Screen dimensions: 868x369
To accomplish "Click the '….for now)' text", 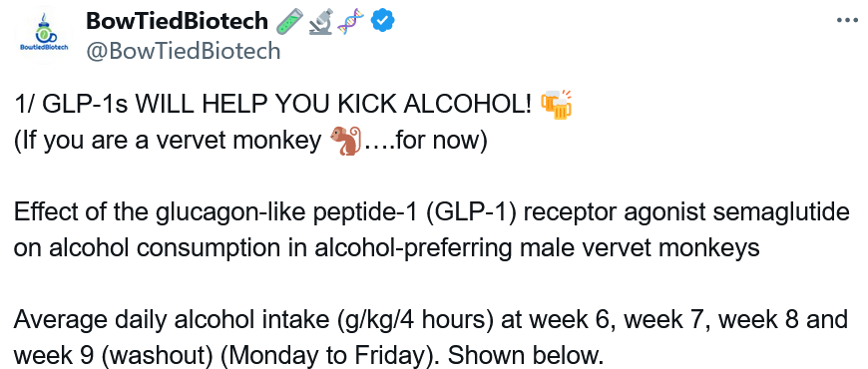I will [x=425, y=141].
